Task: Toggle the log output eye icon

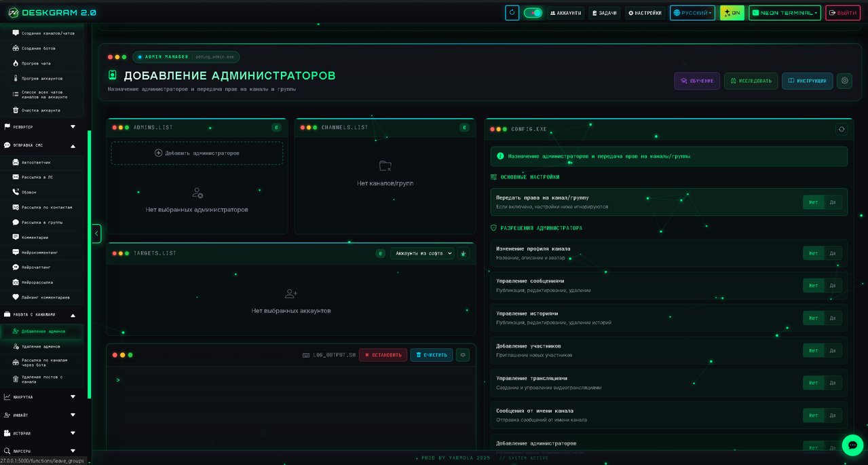Action: [x=462, y=355]
